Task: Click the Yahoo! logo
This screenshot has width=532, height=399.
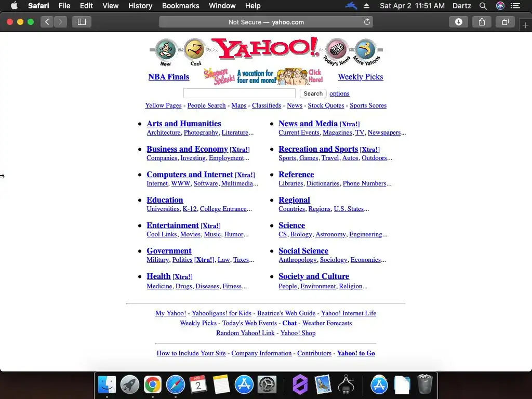Action: click(x=265, y=48)
